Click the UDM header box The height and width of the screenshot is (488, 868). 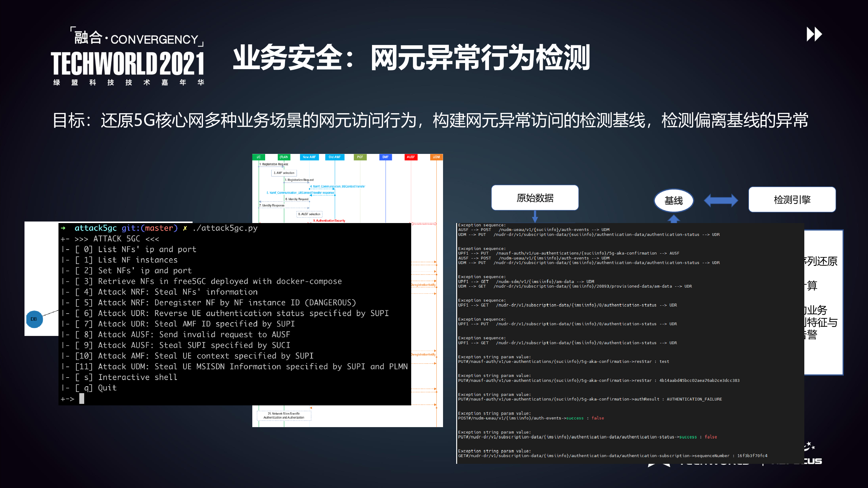(x=436, y=157)
